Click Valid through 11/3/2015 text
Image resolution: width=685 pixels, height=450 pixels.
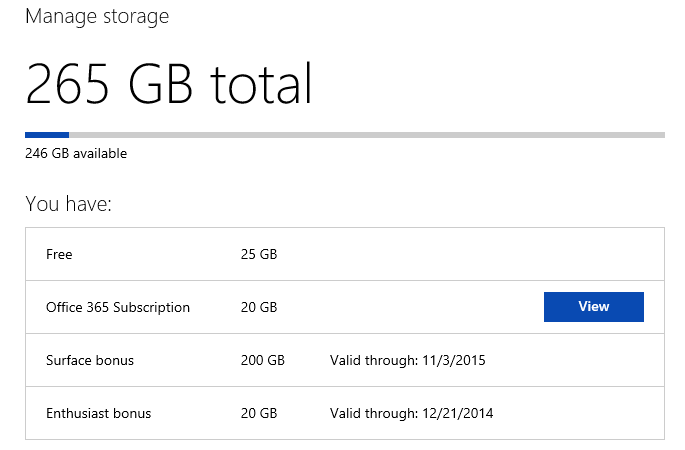pyautogui.click(x=407, y=360)
